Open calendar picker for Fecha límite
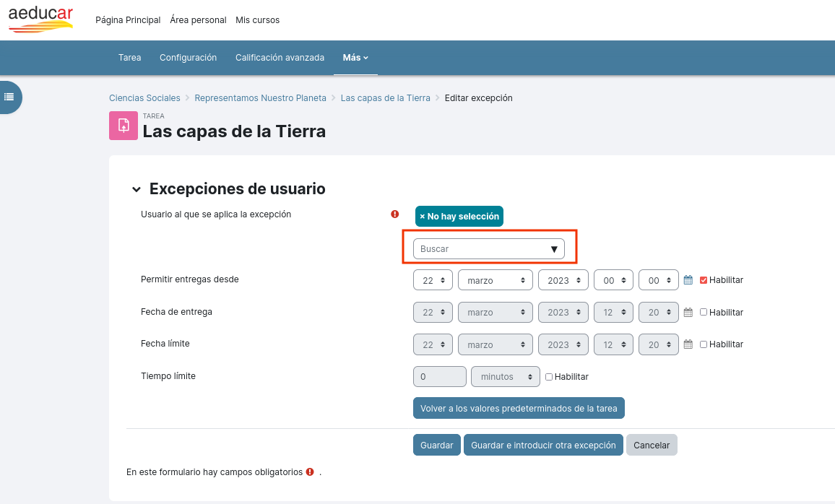 (x=688, y=344)
